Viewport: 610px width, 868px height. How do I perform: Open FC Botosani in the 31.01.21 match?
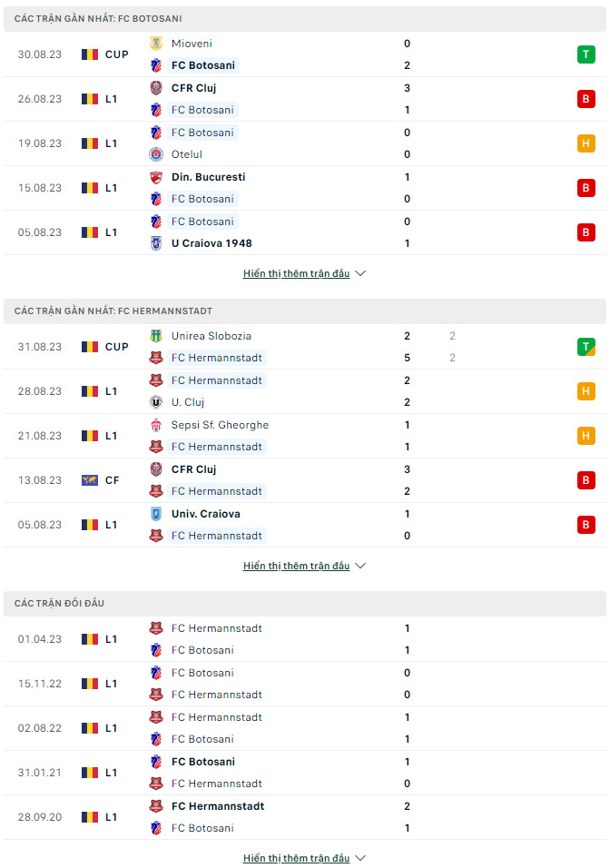pyautogui.click(x=203, y=763)
